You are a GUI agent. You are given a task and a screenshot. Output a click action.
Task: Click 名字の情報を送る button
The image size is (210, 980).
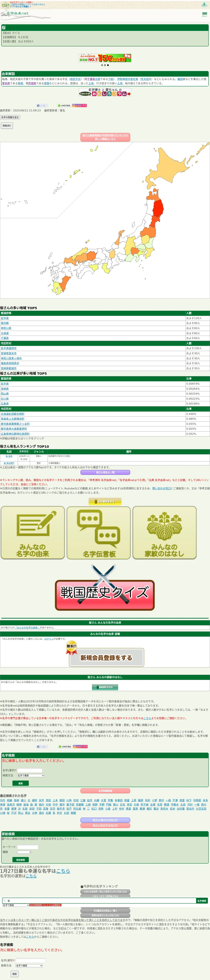pos(10,117)
